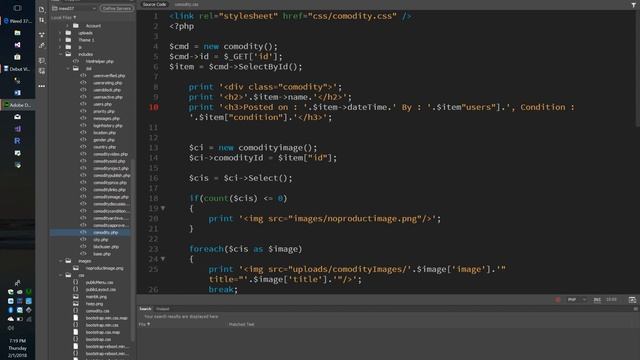Select messages.php in the file tree
The image size is (640, 360).
[x=106, y=118]
